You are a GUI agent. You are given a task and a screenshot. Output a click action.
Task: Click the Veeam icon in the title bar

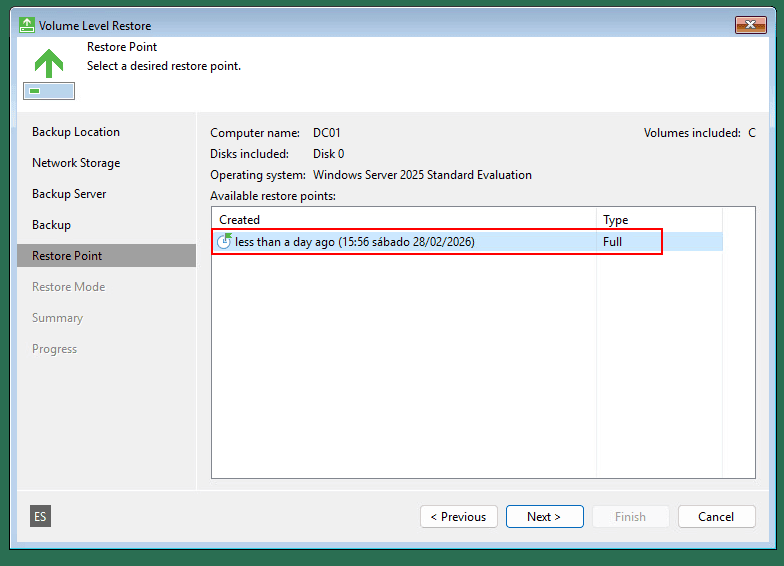click(x=27, y=25)
